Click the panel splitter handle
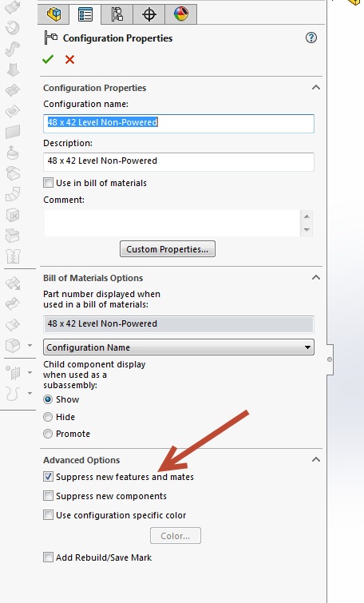 [x=330, y=359]
